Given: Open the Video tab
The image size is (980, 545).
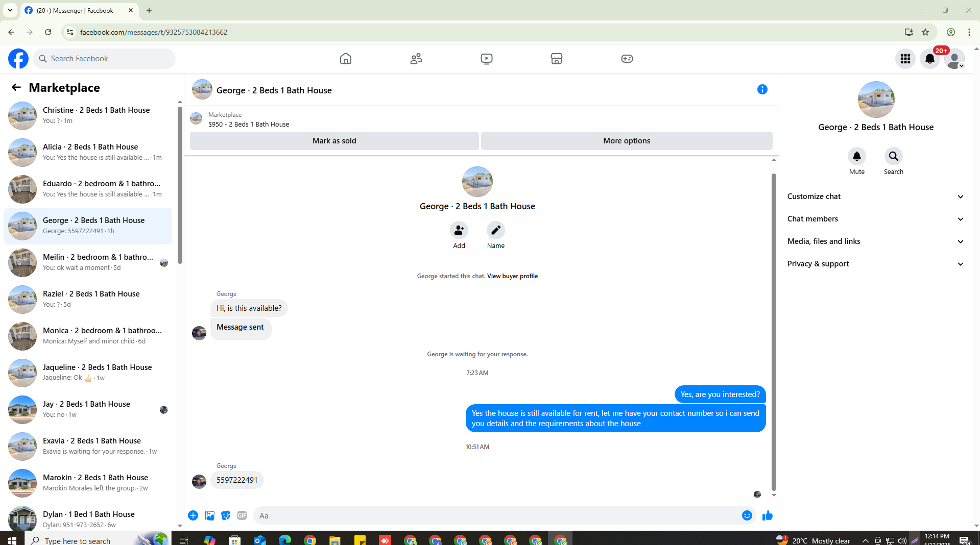Looking at the screenshot, I should (487, 59).
